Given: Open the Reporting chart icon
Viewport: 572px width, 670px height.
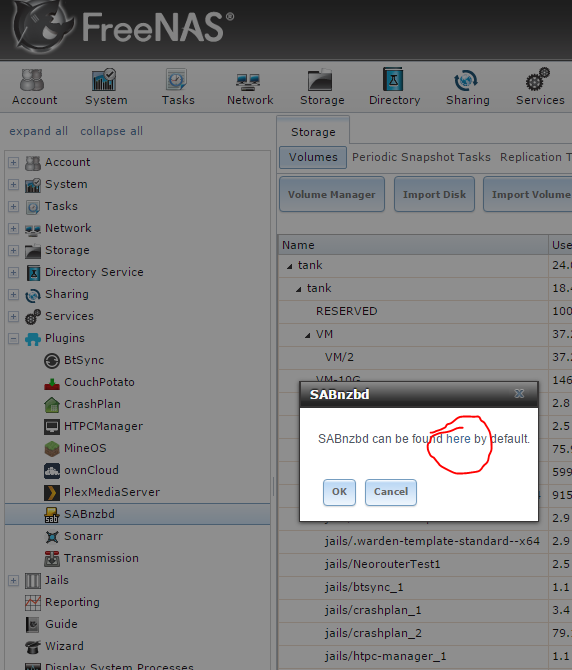Looking at the screenshot, I should [33, 602].
